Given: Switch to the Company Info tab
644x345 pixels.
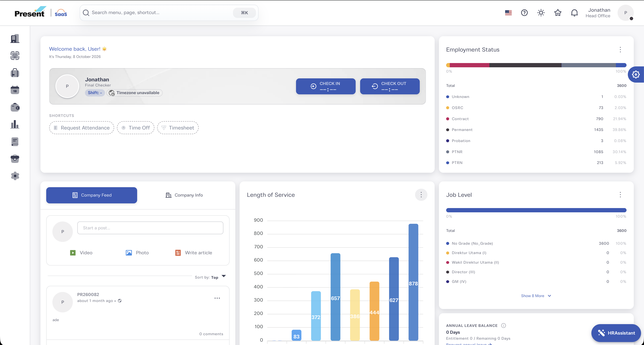Looking at the screenshot, I should click(184, 195).
